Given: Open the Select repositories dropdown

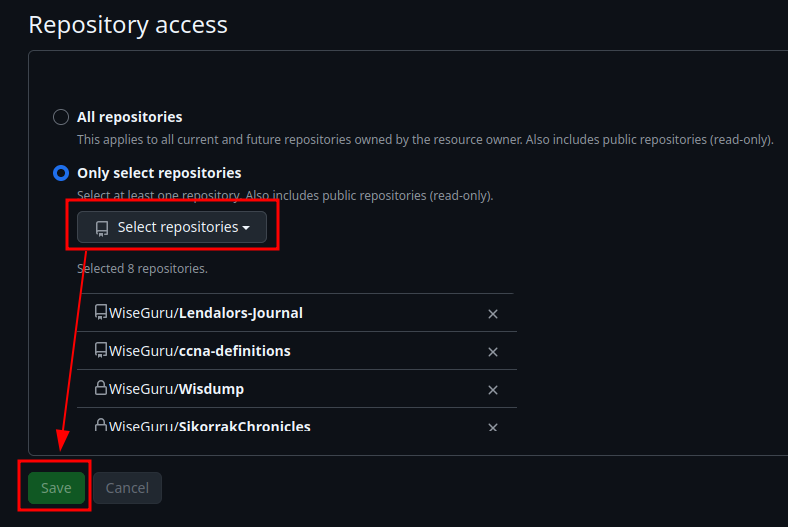Looking at the screenshot, I should pos(172,228).
